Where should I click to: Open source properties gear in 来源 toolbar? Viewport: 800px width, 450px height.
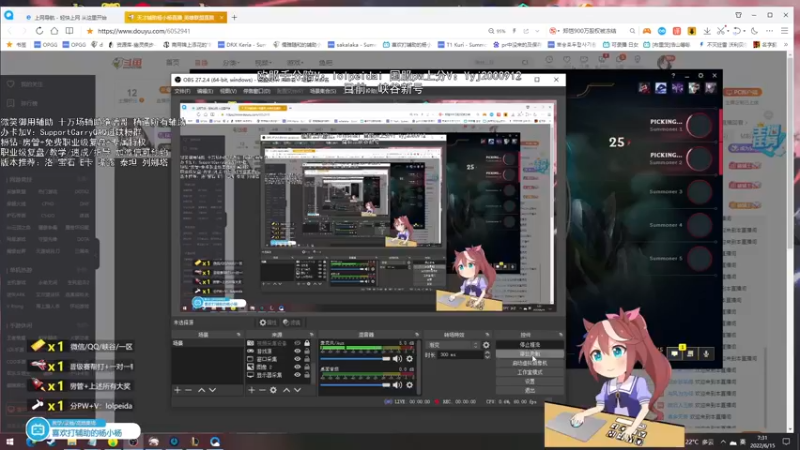tap(273, 390)
